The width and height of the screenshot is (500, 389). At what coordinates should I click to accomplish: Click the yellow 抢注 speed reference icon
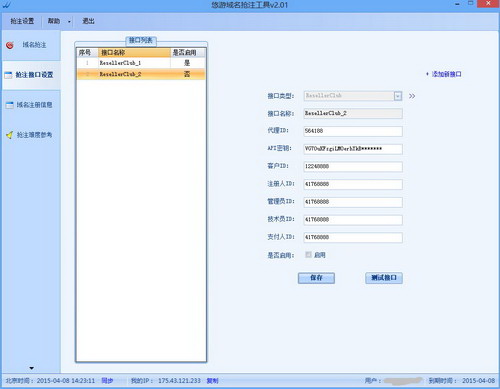(10, 135)
